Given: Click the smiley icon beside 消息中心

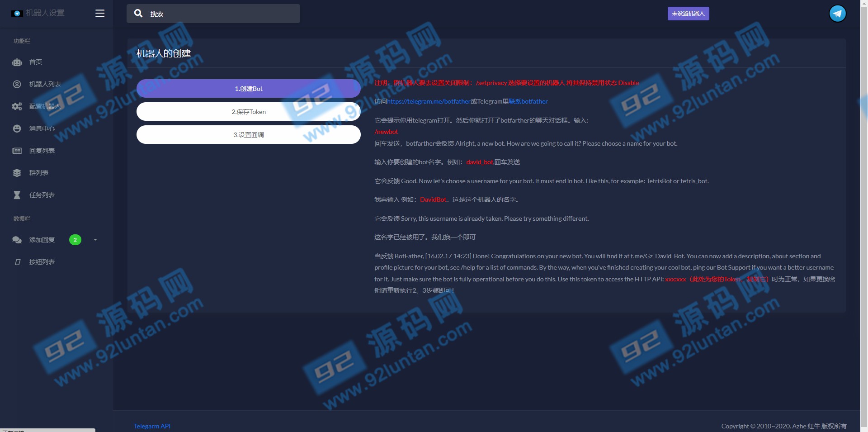Looking at the screenshot, I should [17, 128].
